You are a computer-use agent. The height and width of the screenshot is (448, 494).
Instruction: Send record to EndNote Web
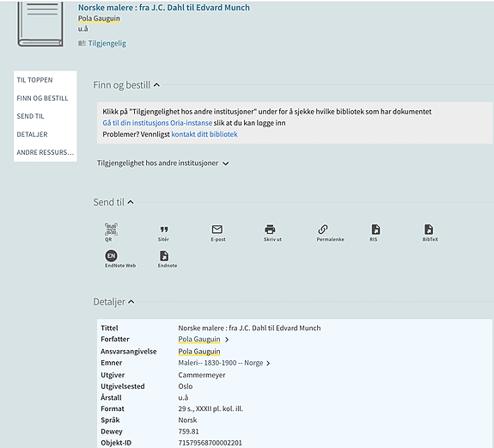(x=120, y=259)
